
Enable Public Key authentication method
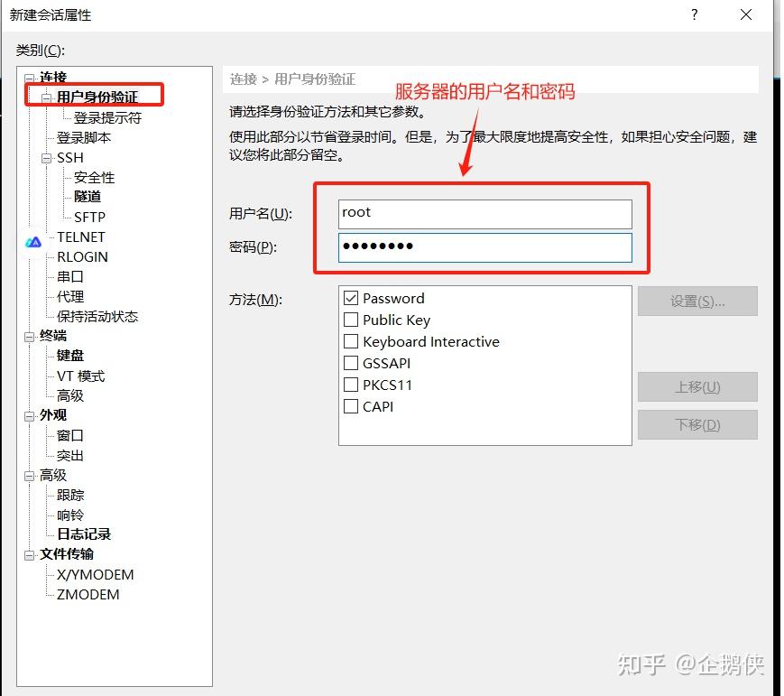click(351, 320)
